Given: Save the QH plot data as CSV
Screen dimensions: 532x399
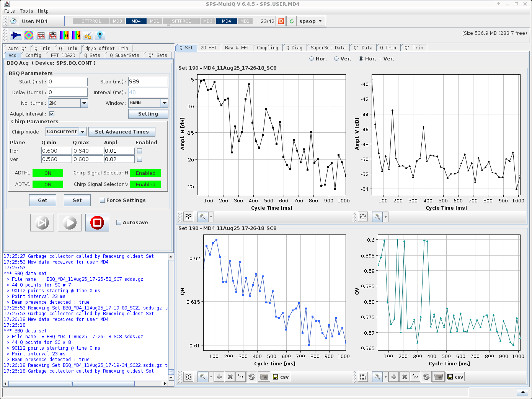Looking at the screenshot, I should click(x=281, y=377).
